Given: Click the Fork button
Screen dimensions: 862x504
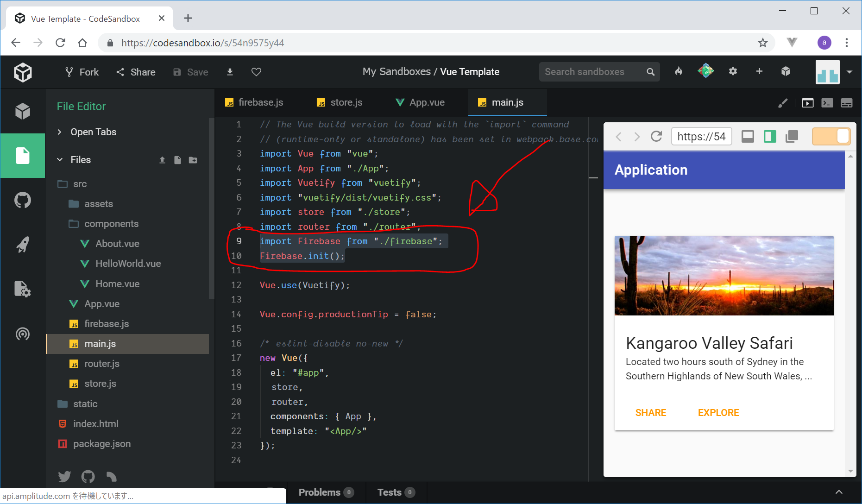Looking at the screenshot, I should coord(82,72).
